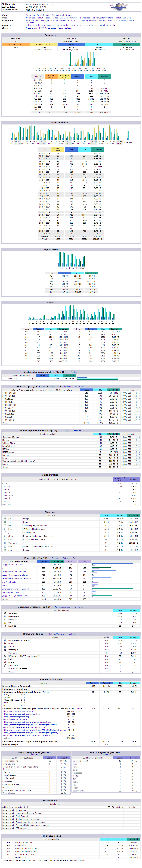Go to HTTP Status codes navigation link
The image size is (142, 868).
click(48, 28)
